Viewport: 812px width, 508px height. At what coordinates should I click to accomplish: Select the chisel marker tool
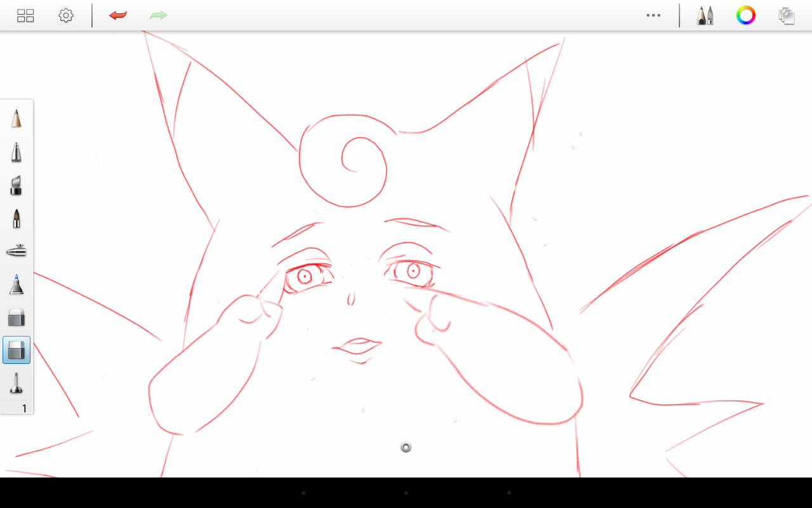[x=16, y=185]
